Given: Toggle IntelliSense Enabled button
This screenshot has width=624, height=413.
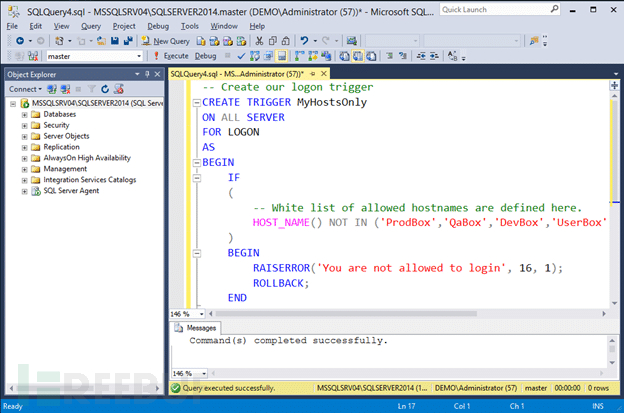Looking at the screenshot, I should [x=282, y=56].
